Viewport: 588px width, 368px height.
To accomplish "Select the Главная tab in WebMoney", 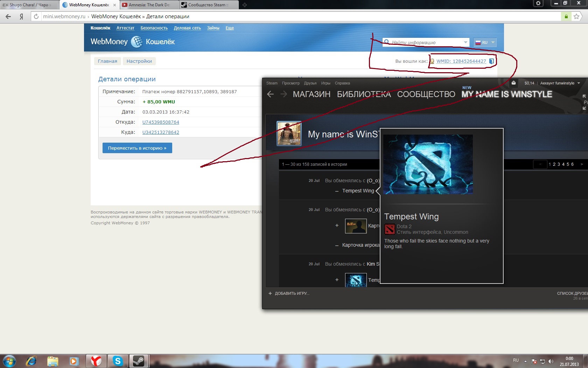I will click(107, 61).
